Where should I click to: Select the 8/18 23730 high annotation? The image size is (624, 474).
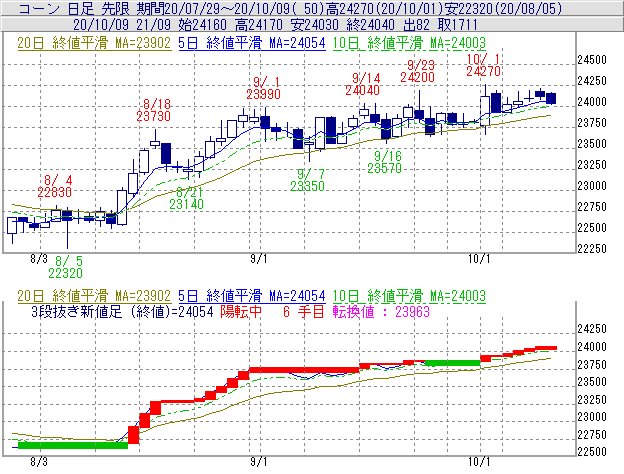[157, 110]
